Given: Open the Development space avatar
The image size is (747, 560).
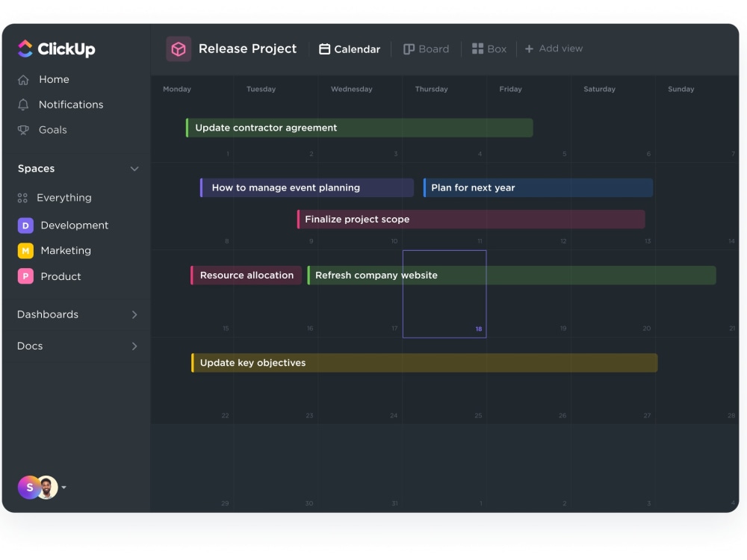Looking at the screenshot, I should click(25, 225).
